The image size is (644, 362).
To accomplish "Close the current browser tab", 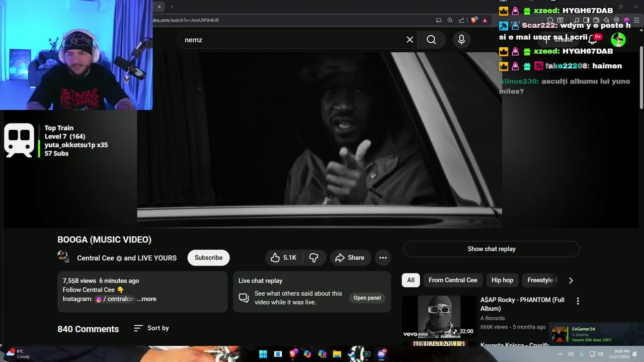I will click(159, 7).
